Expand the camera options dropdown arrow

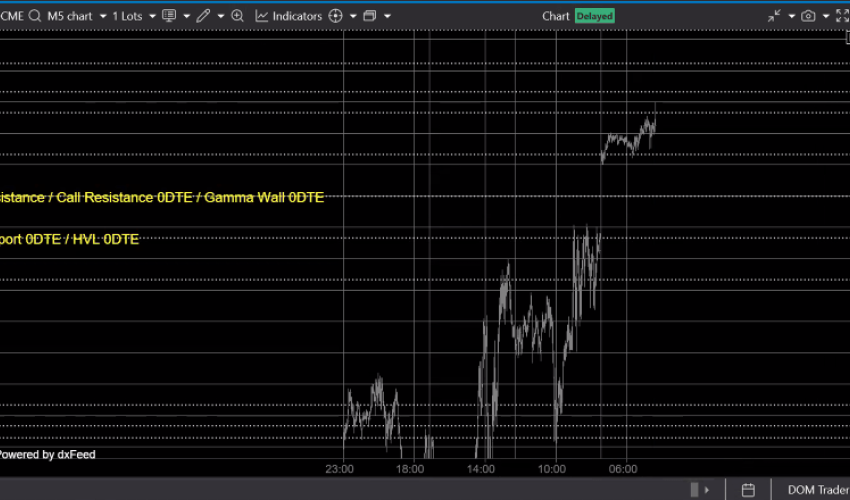[825, 16]
